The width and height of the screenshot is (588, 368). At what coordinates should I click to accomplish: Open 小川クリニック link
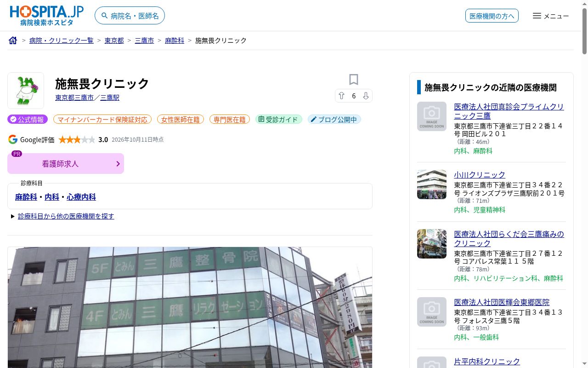pos(480,175)
